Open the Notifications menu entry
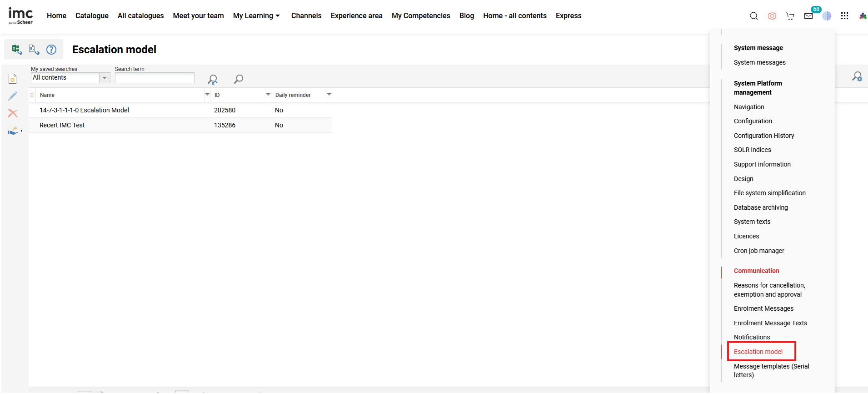Viewport: 868px width, 394px height. point(752,337)
